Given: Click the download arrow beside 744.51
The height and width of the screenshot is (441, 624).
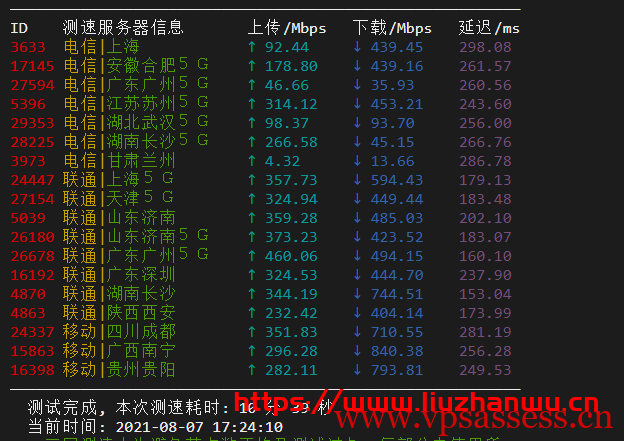Looking at the screenshot, I should pos(357,293).
